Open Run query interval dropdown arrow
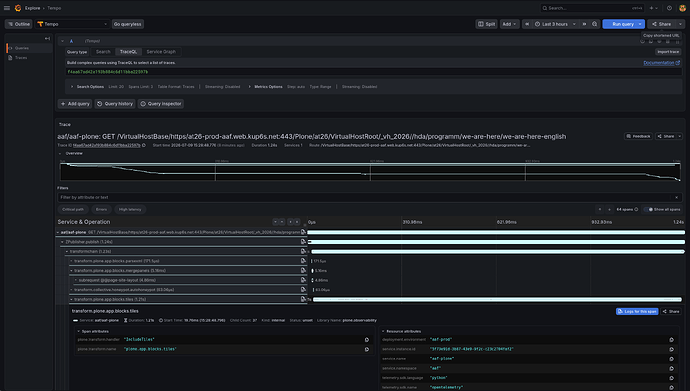 (x=640, y=24)
